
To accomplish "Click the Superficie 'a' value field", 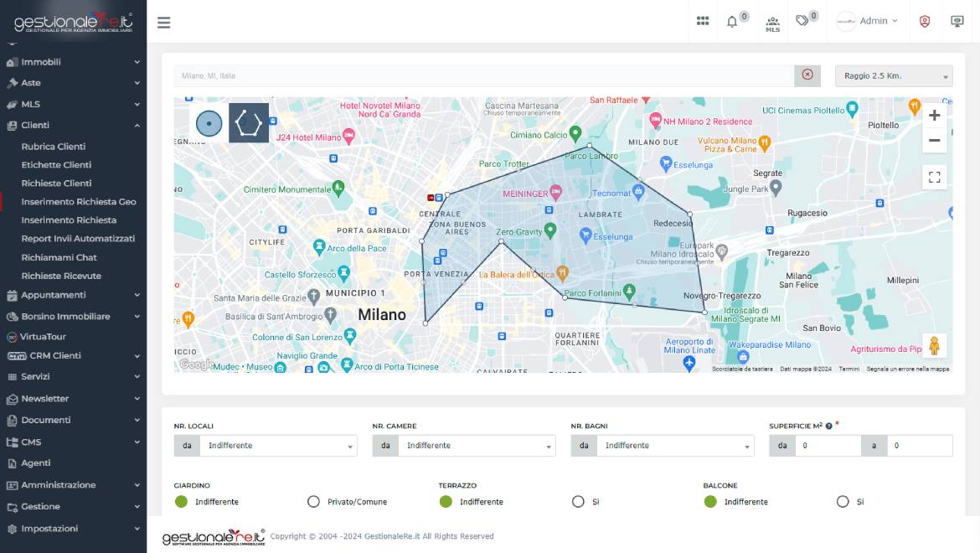I will 920,446.
